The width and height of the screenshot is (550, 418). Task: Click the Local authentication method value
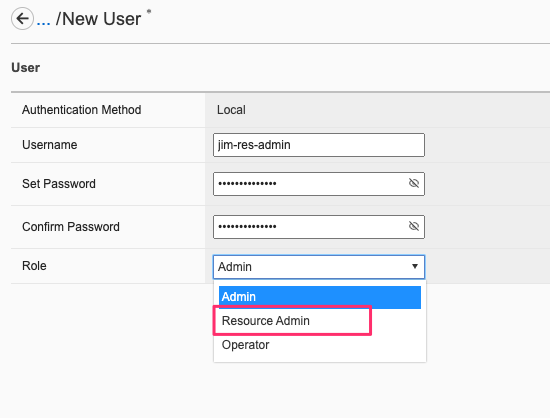[231, 110]
